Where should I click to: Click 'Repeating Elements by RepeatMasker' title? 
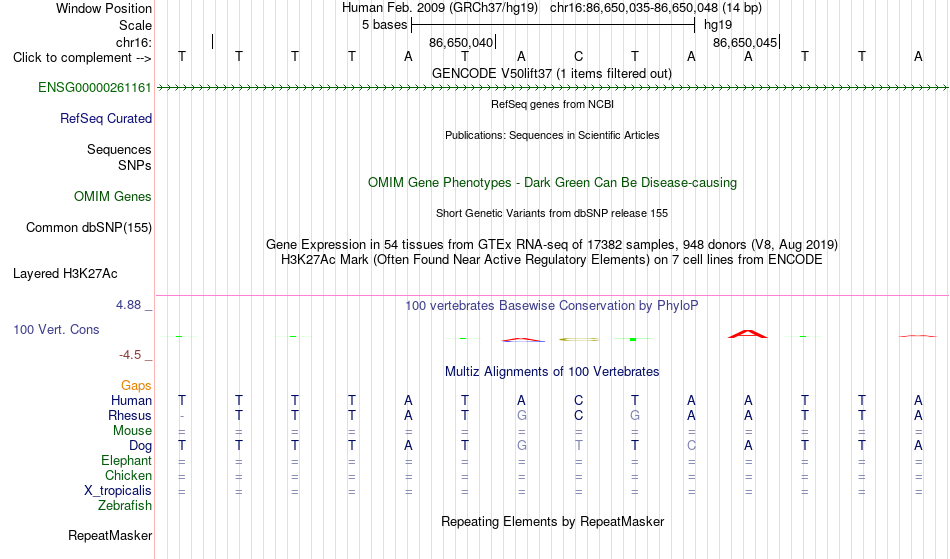coord(553,522)
